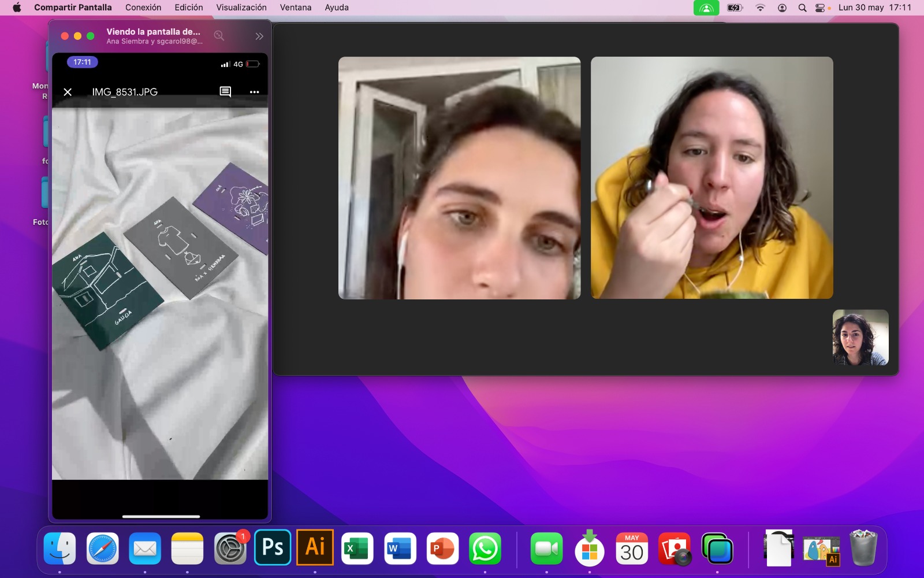This screenshot has height=578, width=924.
Task: Click the zoom magnifier icon in Screen Sharing toolbar
Action: point(219,36)
